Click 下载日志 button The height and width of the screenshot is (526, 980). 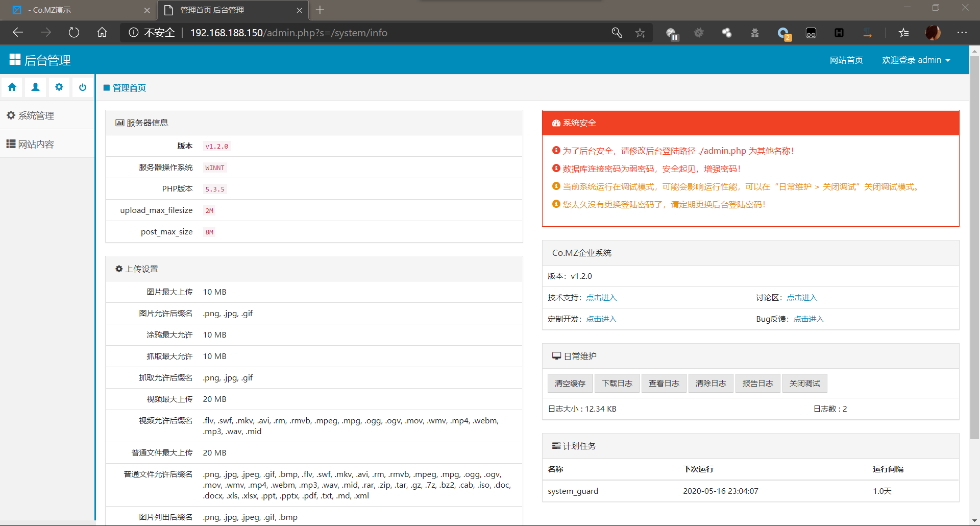[x=617, y=384]
